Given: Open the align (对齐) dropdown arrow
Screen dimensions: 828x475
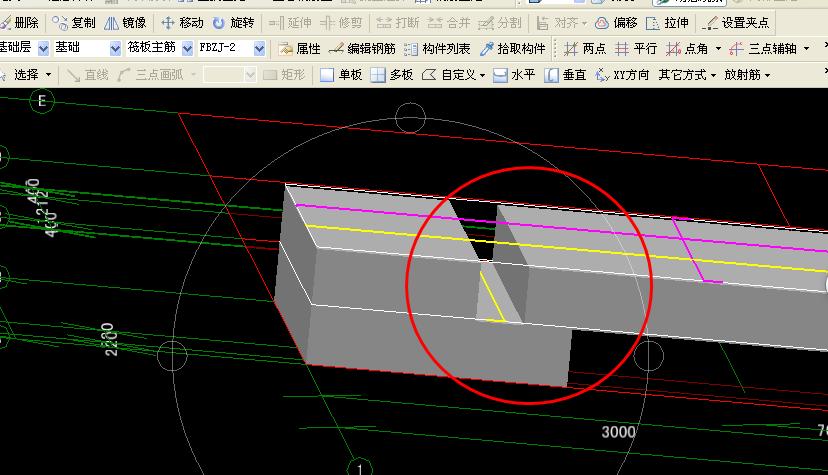Looking at the screenshot, I should pyautogui.click(x=584, y=23).
